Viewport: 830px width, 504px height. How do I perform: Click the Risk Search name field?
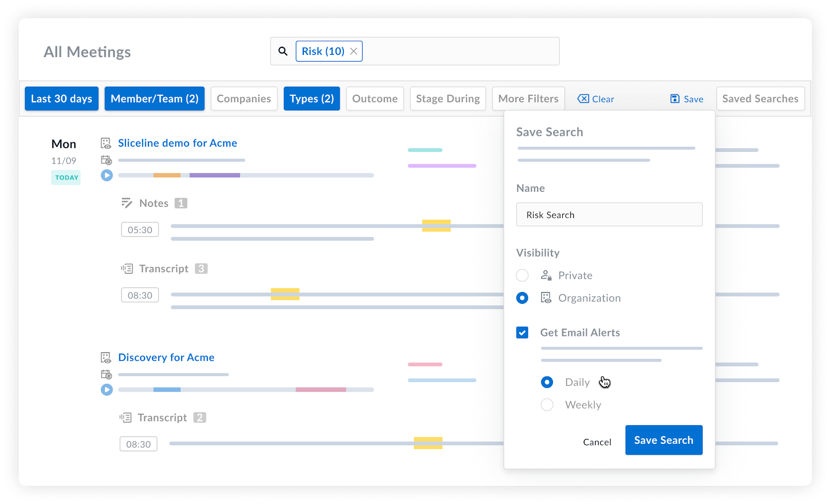click(609, 215)
